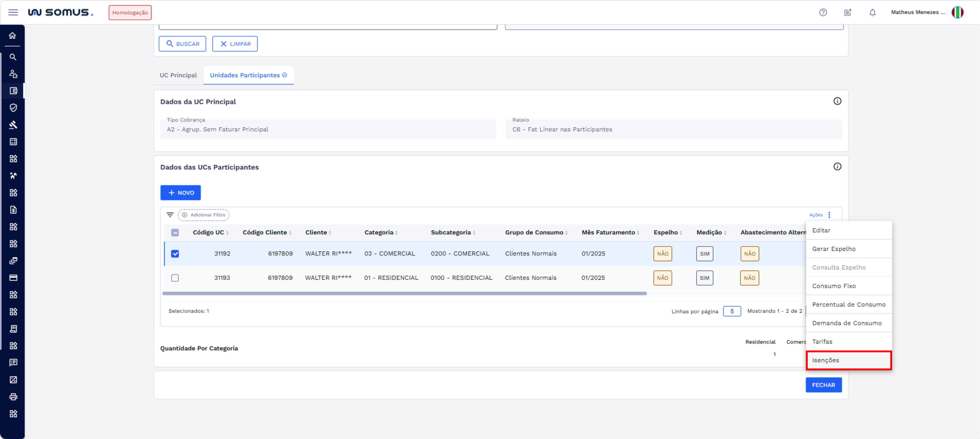
Task: Check the row for UC 31193
Action: [x=175, y=278]
